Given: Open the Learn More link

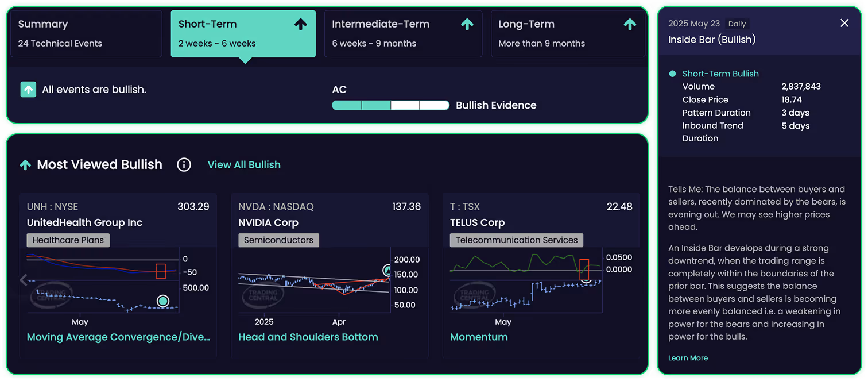Looking at the screenshot, I should pos(688,358).
